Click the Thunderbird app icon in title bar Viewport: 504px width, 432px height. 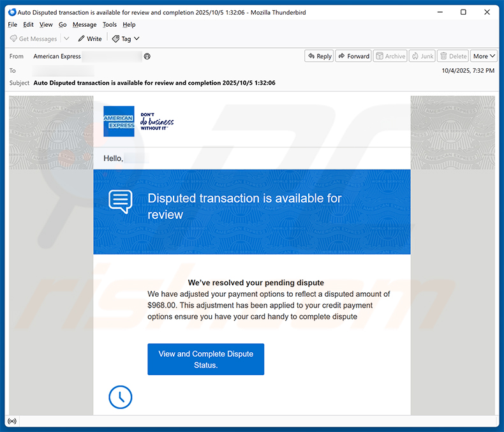click(12, 12)
